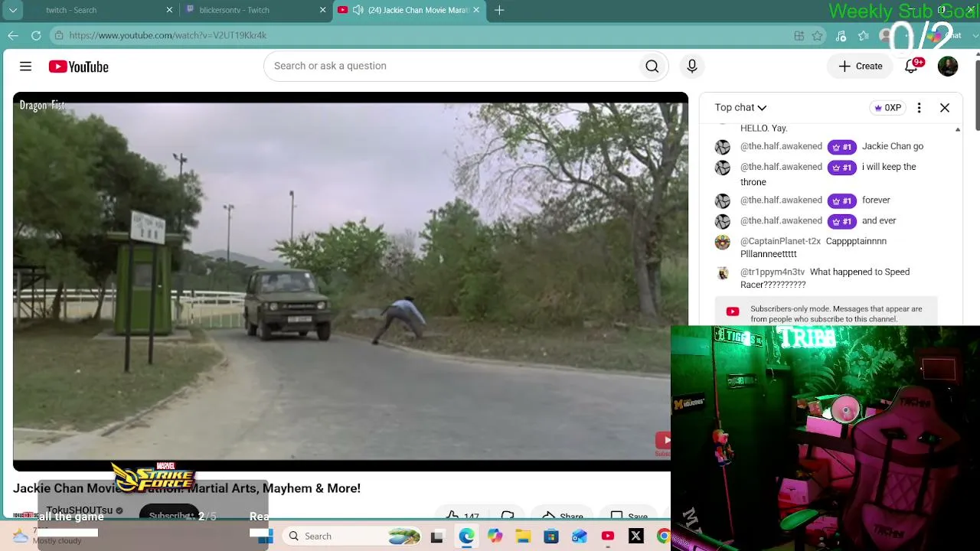Viewport: 980px width, 551px height.
Task: Click the tr1ppym4n3tv chat avatar
Action: click(x=723, y=273)
